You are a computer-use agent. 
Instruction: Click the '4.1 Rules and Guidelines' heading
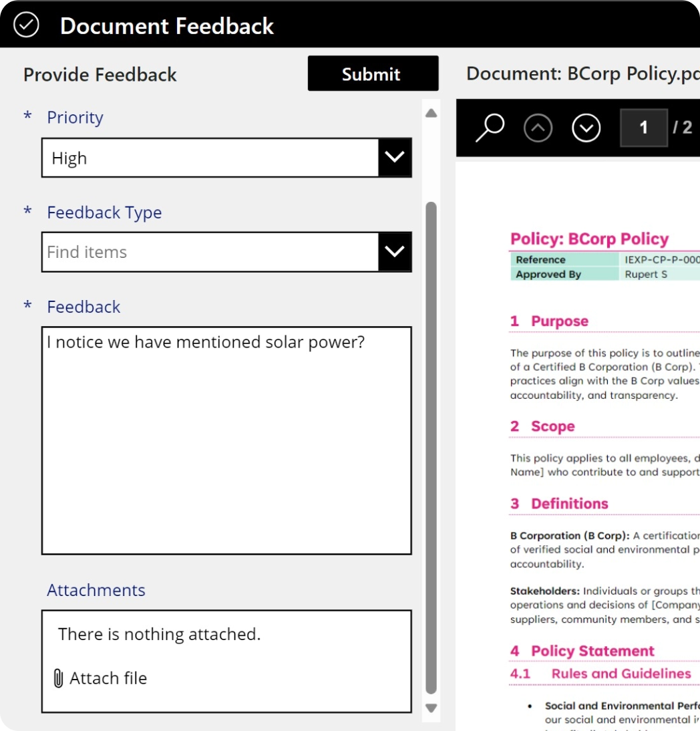point(600,674)
